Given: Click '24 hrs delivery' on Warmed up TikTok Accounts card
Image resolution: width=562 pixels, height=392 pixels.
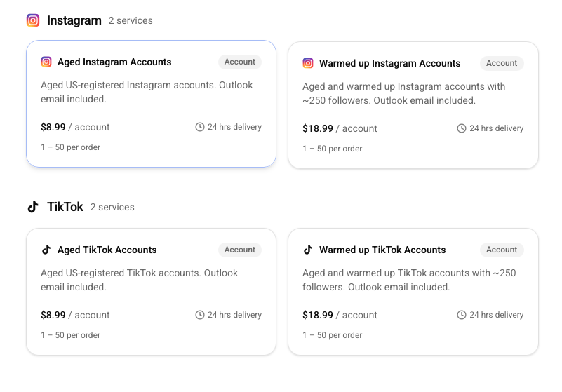Looking at the screenshot, I should (497, 315).
